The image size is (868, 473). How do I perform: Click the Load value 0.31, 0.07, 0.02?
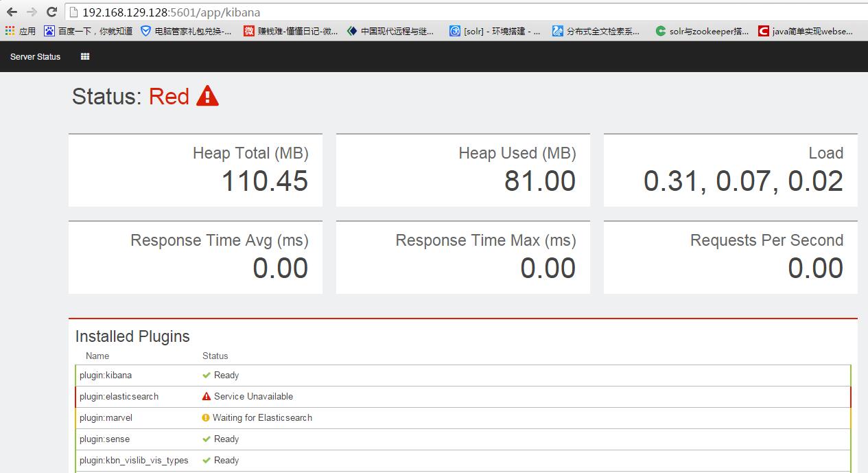744,181
